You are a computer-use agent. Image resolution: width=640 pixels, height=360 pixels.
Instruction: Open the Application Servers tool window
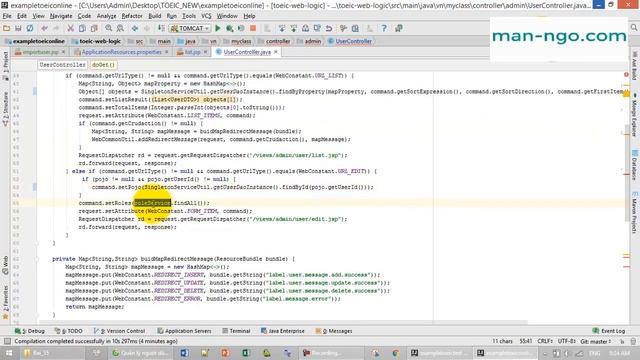pyautogui.click(x=184, y=331)
